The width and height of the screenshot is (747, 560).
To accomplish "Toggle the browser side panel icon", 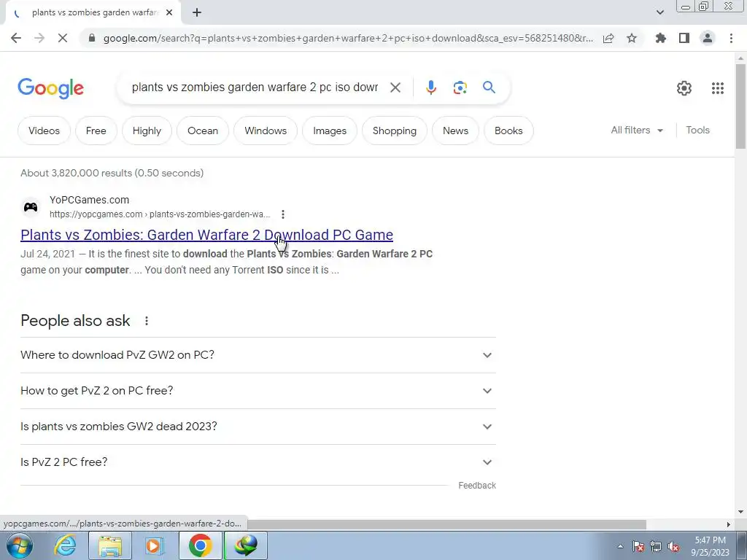I will pos(684,38).
